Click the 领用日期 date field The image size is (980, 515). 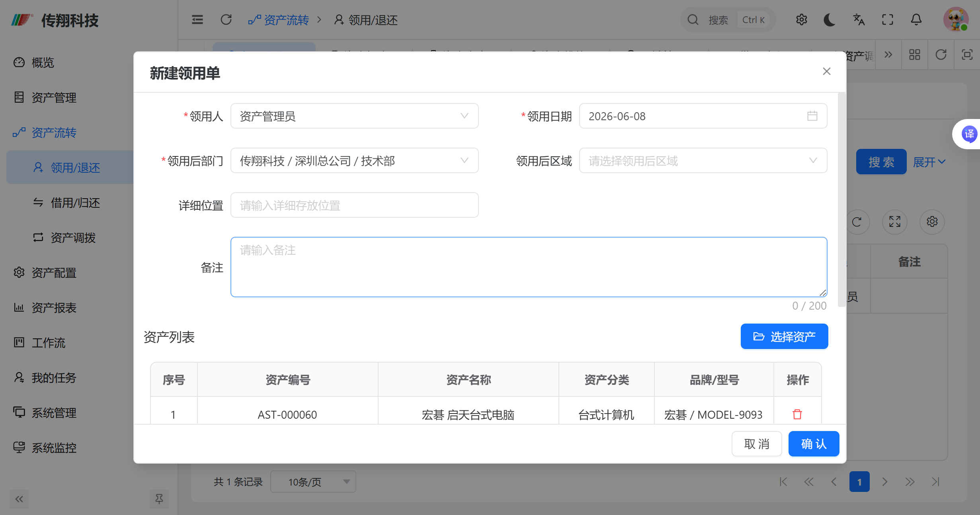pos(703,116)
